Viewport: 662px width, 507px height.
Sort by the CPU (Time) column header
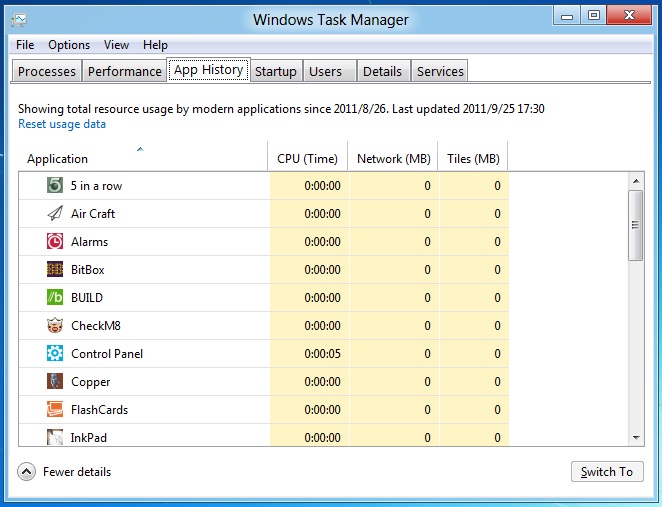coord(307,156)
